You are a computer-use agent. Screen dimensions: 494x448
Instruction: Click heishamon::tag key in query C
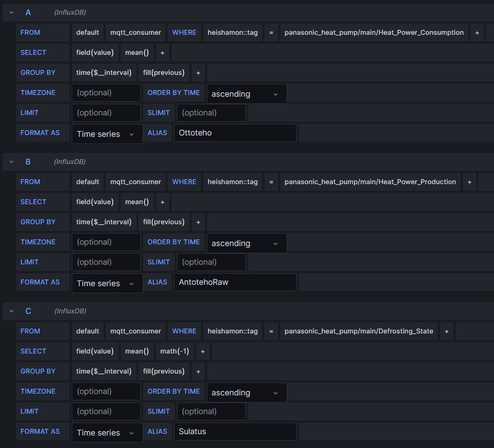pos(232,332)
